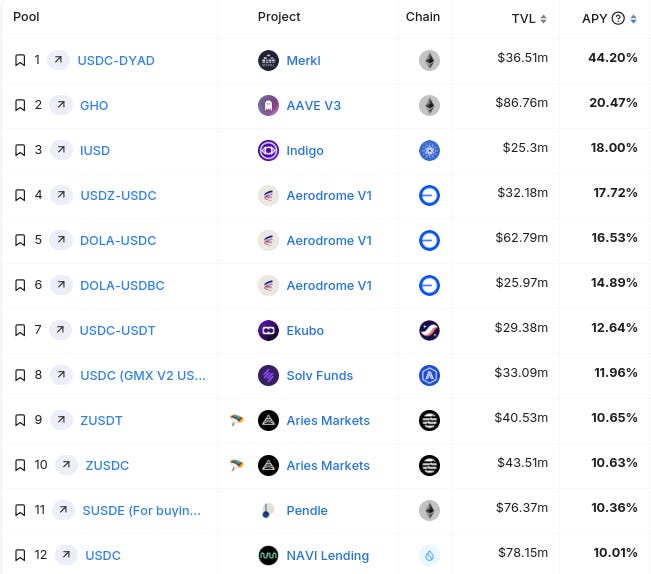Click Arbitrum chain icon in Solv Funds row
This screenshot has width=651, height=574.
point(429,376)
